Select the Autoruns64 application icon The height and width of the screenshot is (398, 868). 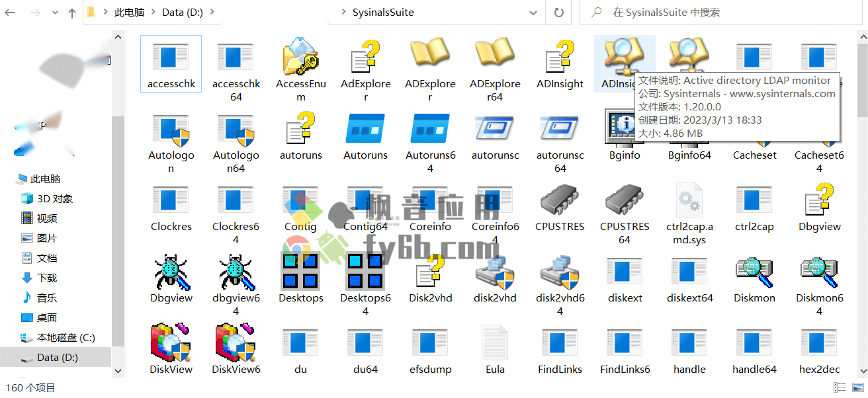pyautogui.click(x=431, y=128)
